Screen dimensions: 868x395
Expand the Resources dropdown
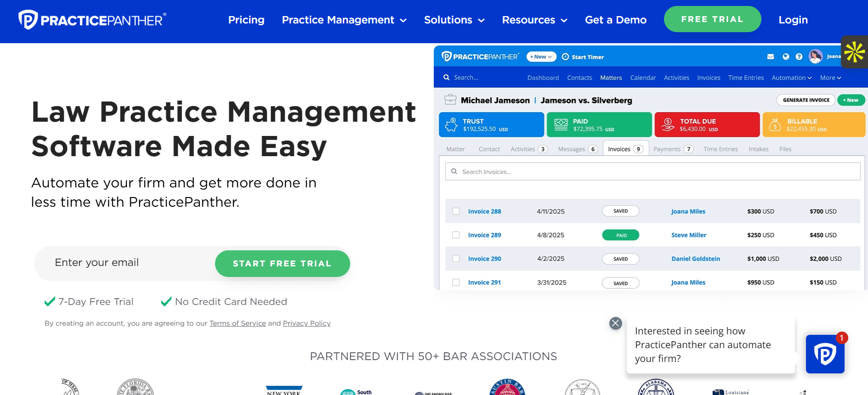[x=534, y=20]
